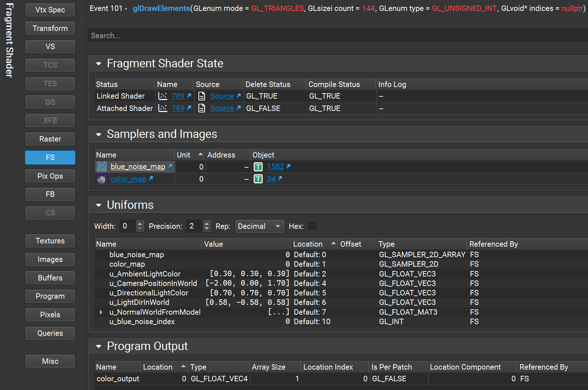Click the Textures button in the sidebar
Screen dimensions: 588x390
[x=50, y=241]
